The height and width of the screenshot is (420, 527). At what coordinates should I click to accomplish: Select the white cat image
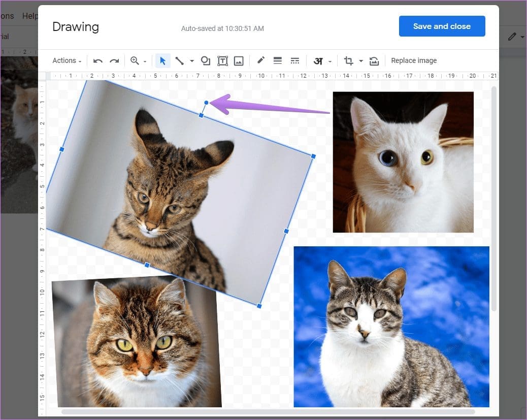tap(403, 161)
